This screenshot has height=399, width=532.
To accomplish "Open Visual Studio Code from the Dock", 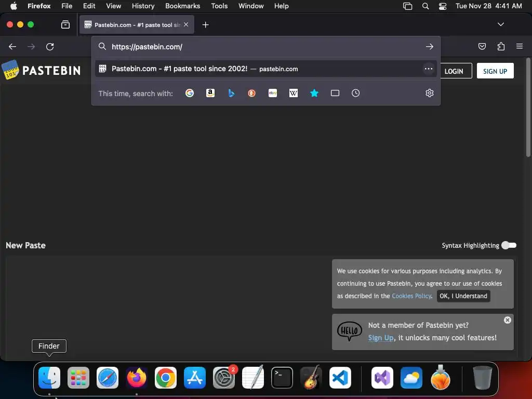I will tap(340, 378).
